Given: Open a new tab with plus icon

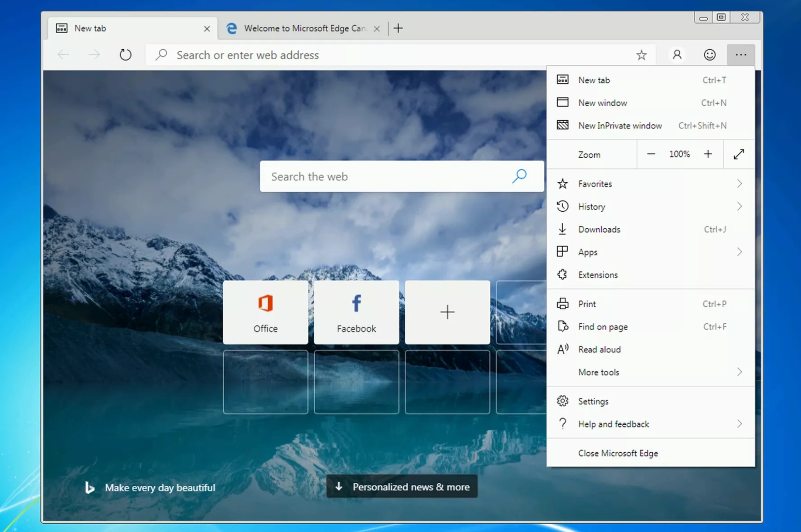Looking at the screenshot, I should (x=398, y=28).
